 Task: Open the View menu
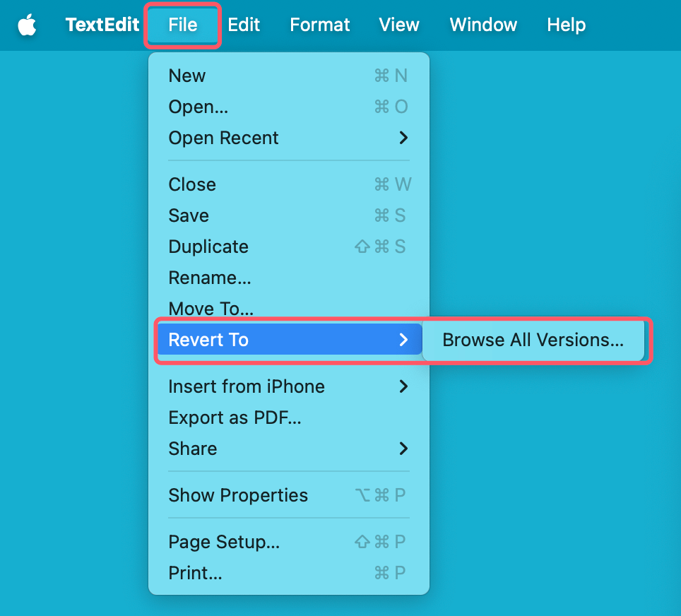tap(398, 25)
